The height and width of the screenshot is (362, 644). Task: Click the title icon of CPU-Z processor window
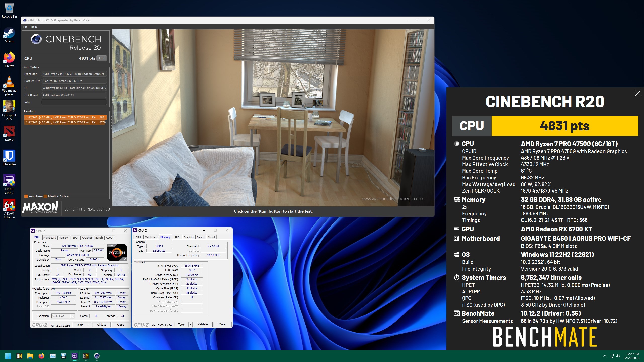point(33,231)
